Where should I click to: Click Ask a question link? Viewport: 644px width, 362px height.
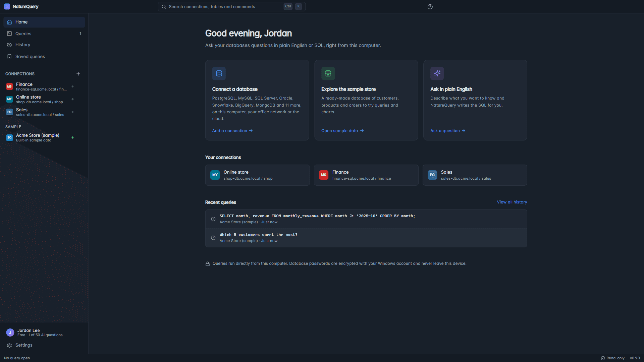pos(448,131)
